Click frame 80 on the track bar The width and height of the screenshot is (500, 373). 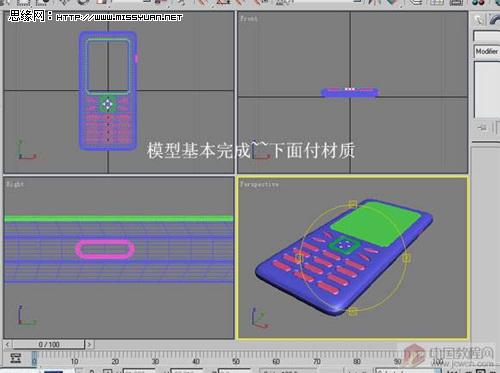click(357, 361)
